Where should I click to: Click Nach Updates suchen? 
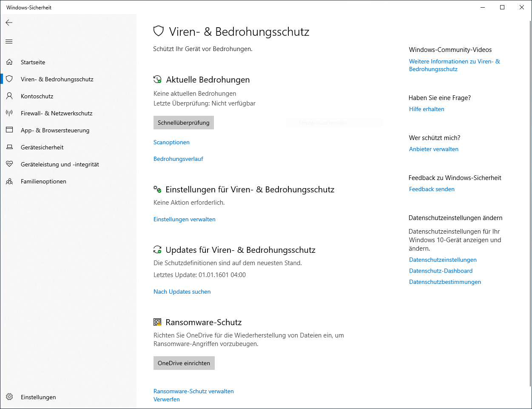pyautogui.click(x=182, y=292)
